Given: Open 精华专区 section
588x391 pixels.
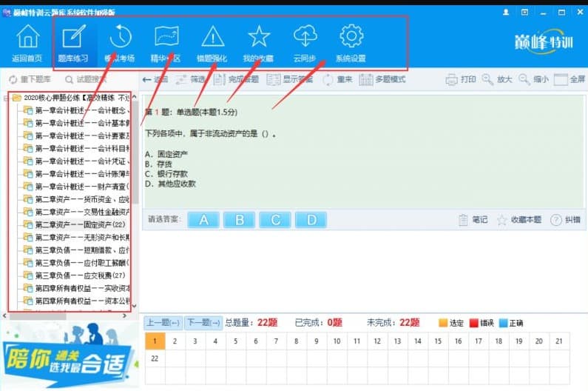Looking at the screenshot, I should point(166,43).
